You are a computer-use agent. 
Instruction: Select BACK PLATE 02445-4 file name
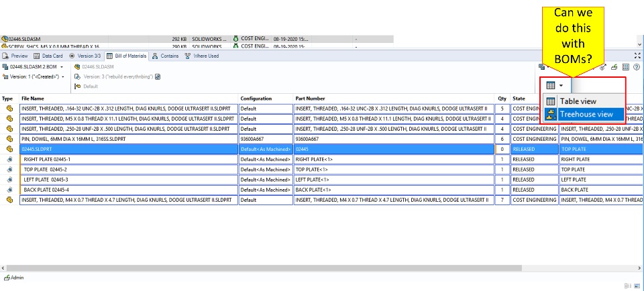click(x=129, y=190)
